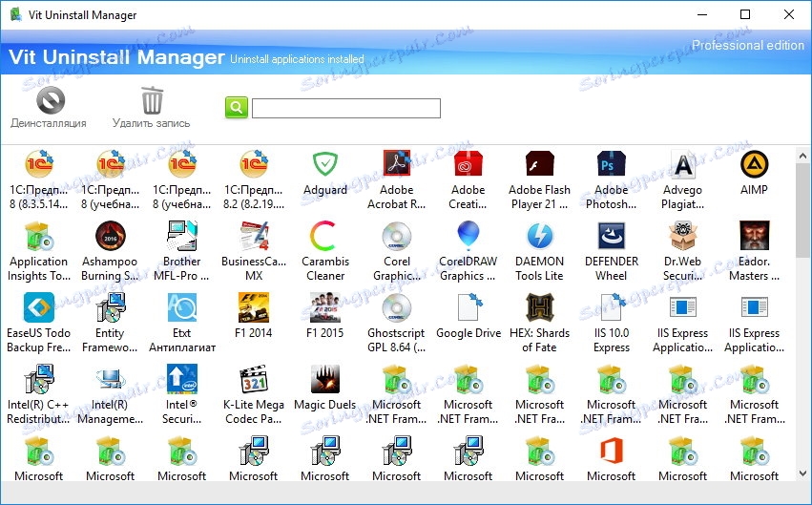
Task: Select the AIMP player icon
Action: point(754,164)
